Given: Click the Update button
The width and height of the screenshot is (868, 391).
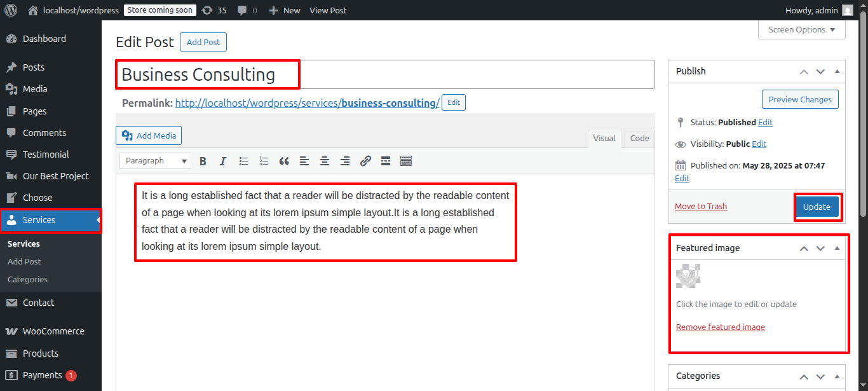Looking at the screenshot, I should coord(817,207).
